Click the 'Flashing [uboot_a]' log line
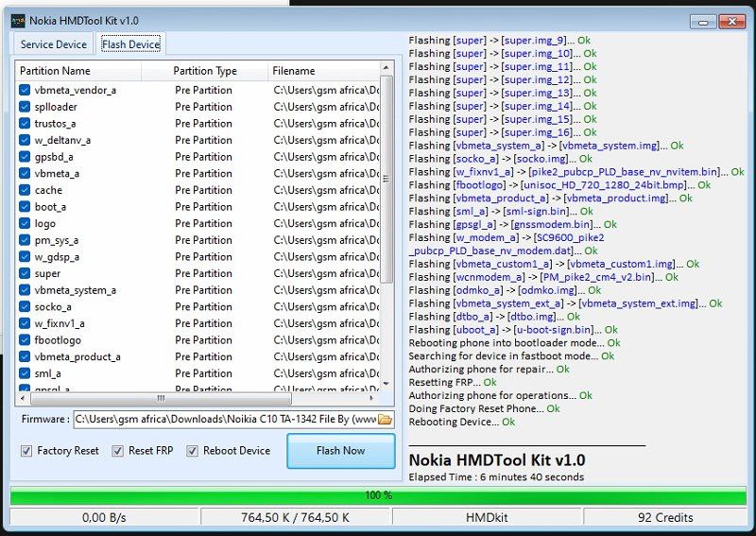 [x=513, y=330]
